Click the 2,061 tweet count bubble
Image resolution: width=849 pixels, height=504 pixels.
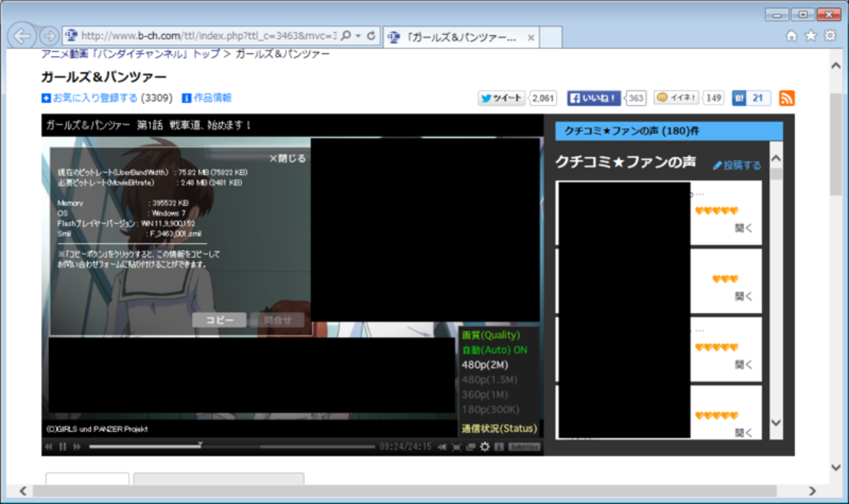[542, 99]
